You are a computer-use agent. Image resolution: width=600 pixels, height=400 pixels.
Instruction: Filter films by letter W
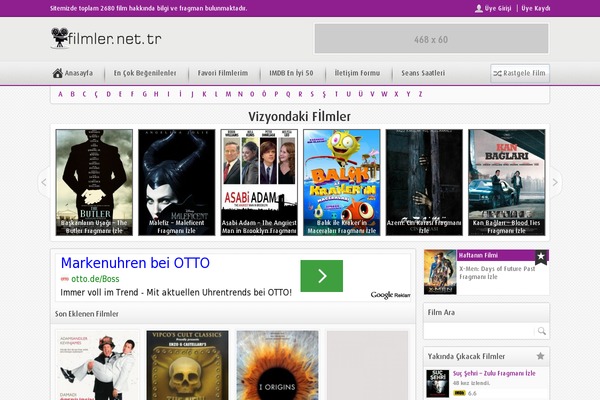tap(384, 94)
